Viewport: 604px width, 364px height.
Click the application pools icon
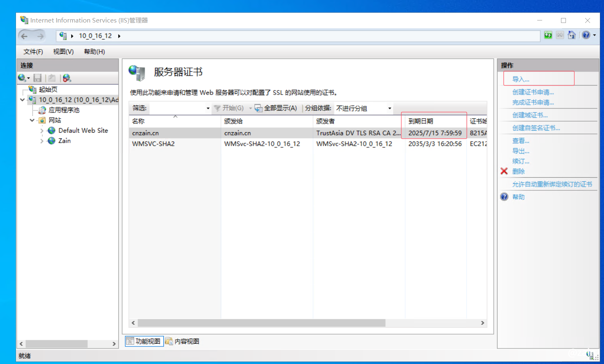pyautogui.click(x=42, y=110)
